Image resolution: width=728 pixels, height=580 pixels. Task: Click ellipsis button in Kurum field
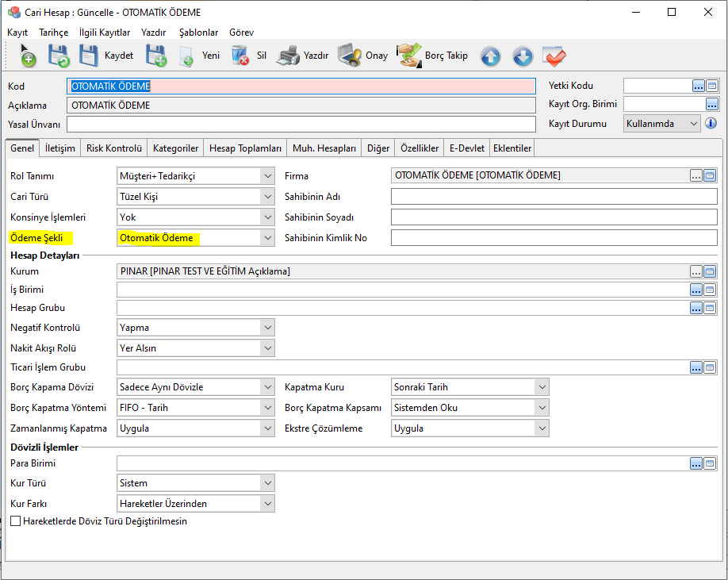click(696, 272)
